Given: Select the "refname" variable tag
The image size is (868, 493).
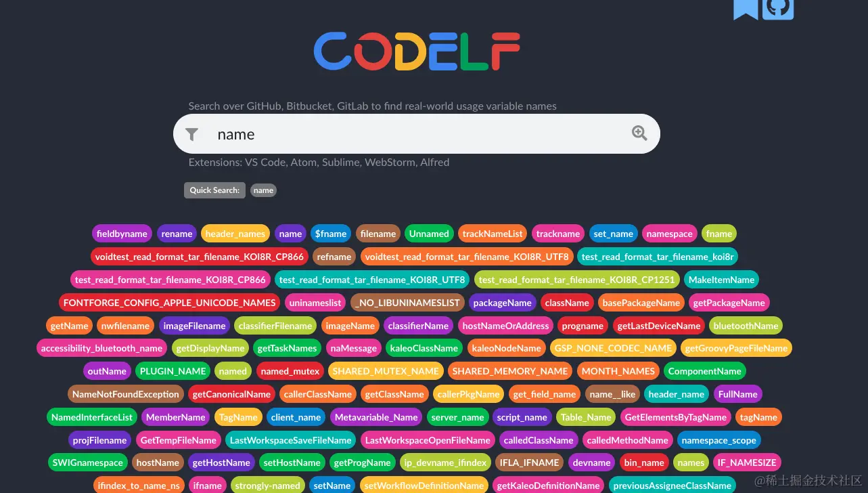Looking at the screenshot, I should [x=334, y=257].
